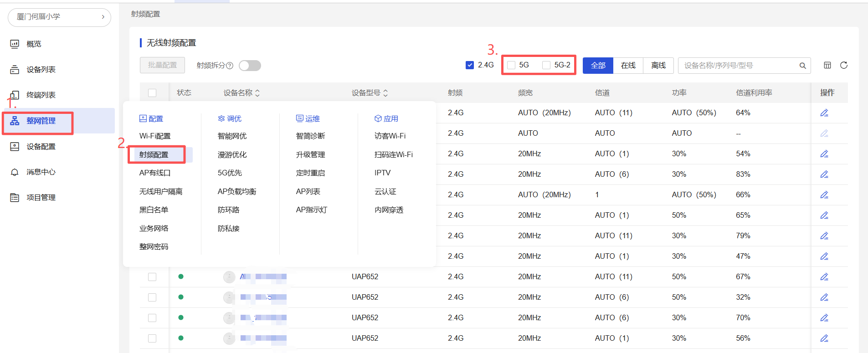This screenshot has width=868, height=353.
Task: Click the search magnifier icon
Action: pos(802,66)
